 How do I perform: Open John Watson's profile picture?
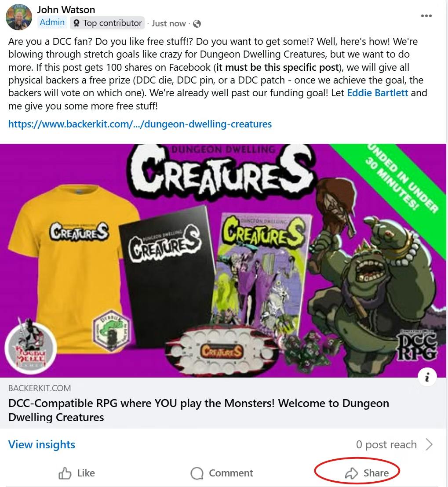coord(18,17)
